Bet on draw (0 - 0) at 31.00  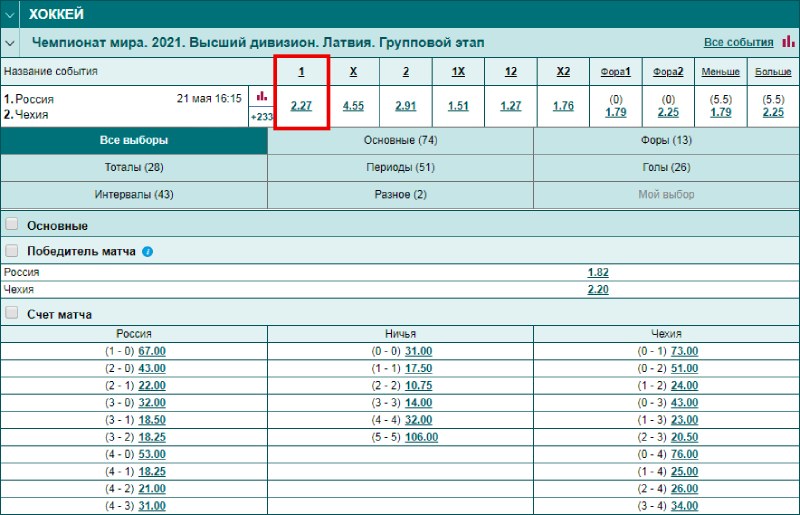418,351
